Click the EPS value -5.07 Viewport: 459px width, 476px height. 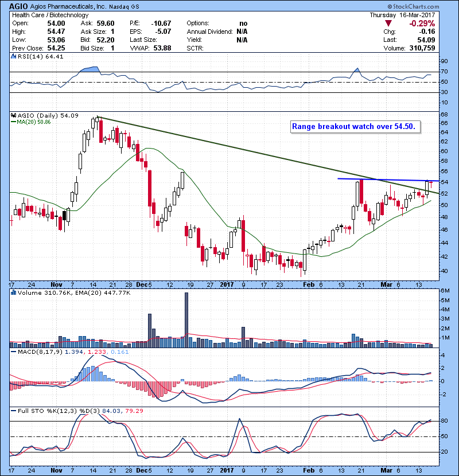pos(163,32)
